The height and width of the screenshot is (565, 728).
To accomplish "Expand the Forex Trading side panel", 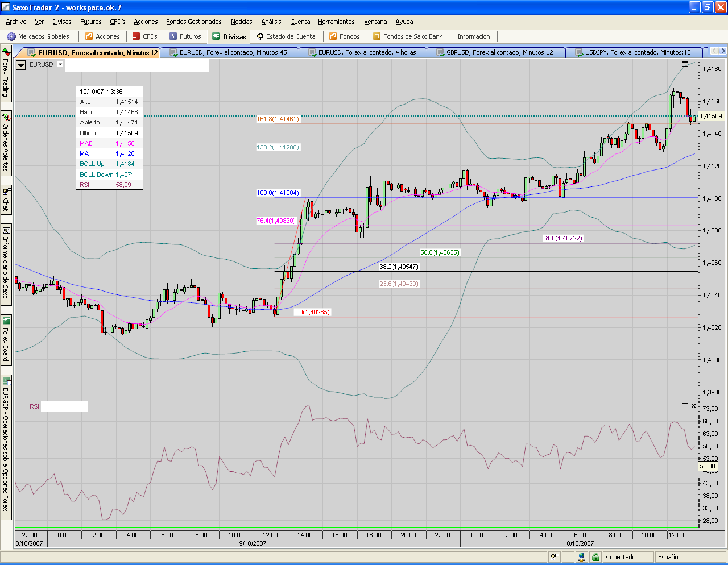I will coord(6,77).
